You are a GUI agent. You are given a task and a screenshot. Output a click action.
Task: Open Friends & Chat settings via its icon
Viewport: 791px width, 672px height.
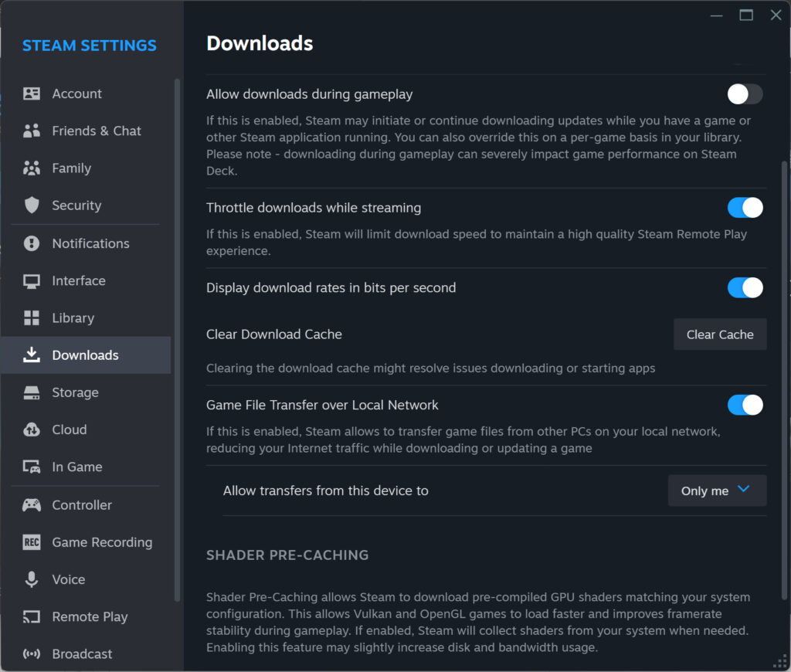click(x=32, y=131)
